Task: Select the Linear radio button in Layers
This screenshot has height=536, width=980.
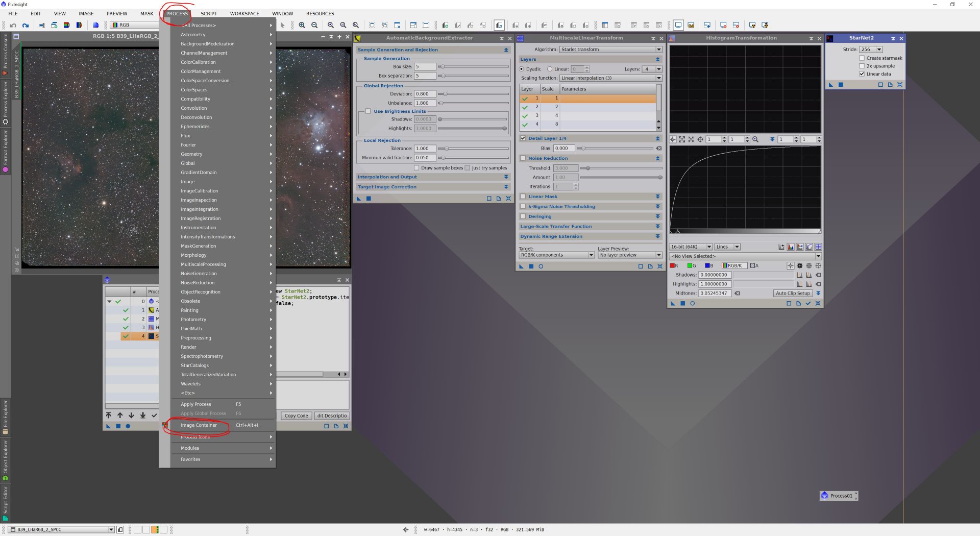Action: [x=550, y=69]
